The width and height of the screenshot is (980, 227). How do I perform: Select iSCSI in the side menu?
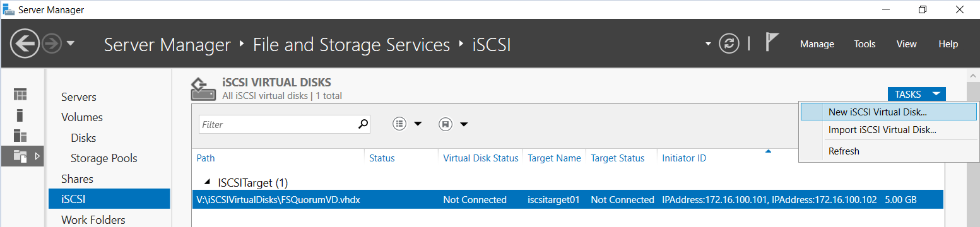coord(109,199)
